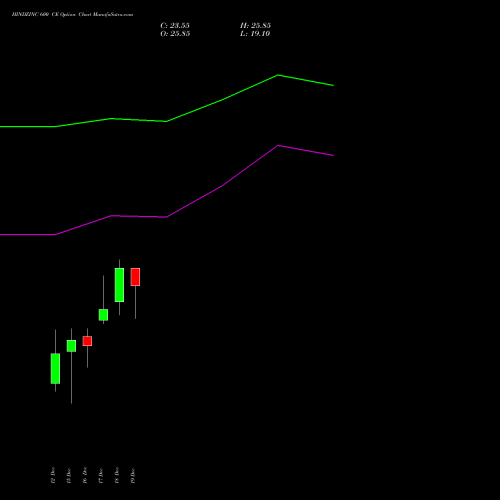The width and height of the screenshot is (500, 500).
Task: Select the close value C: 23.55
Action: (x=175, y=26)
